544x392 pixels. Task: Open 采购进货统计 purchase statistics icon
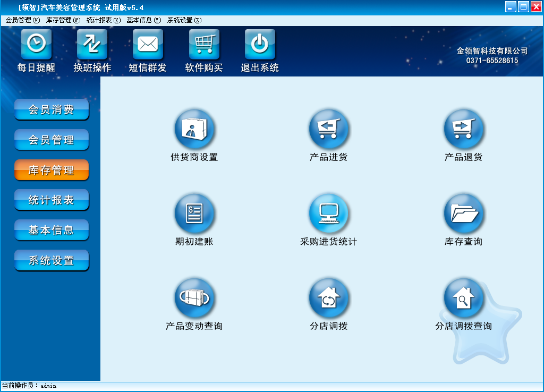[x=329, y=214]
